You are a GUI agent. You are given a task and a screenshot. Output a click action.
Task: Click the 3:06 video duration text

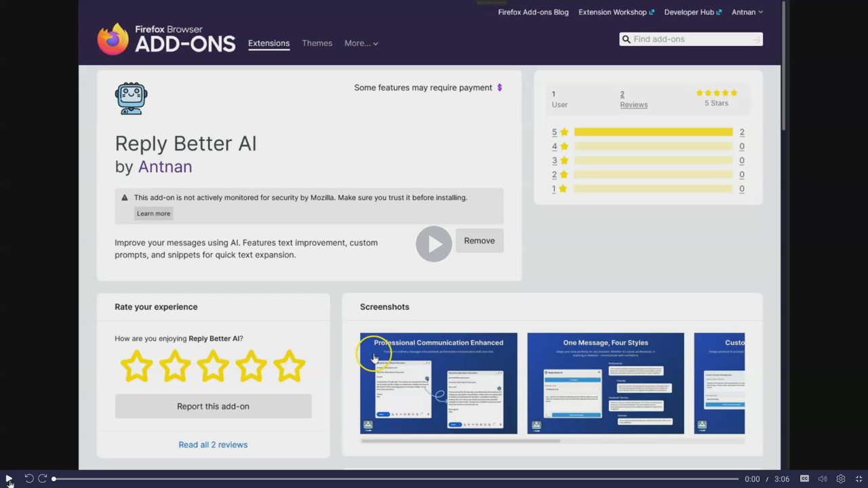click(782, 479)
